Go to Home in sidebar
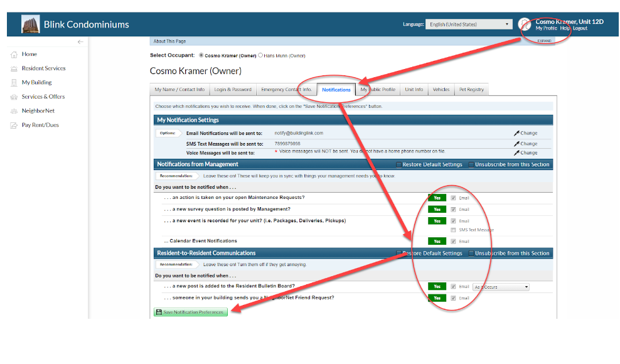The image size is (620, 364). click(29, 54)
